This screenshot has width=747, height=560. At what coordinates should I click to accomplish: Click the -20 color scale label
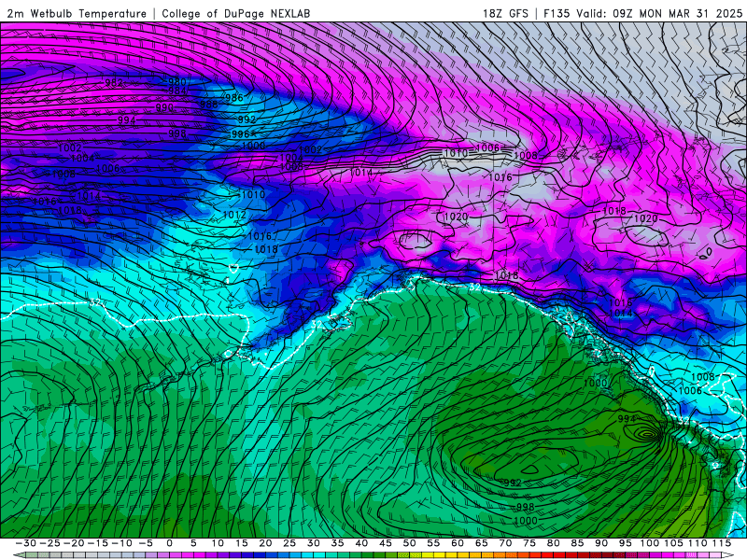74,543
